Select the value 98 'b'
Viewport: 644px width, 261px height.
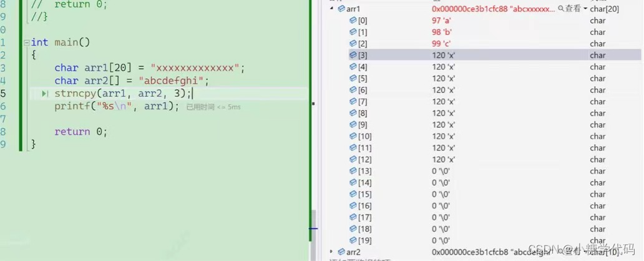click(442, 32)
